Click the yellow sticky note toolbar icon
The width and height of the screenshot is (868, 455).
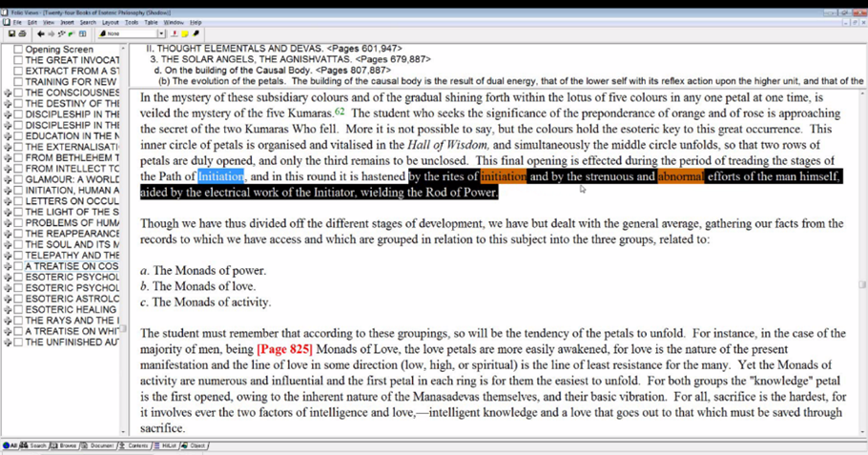point(185,33)
